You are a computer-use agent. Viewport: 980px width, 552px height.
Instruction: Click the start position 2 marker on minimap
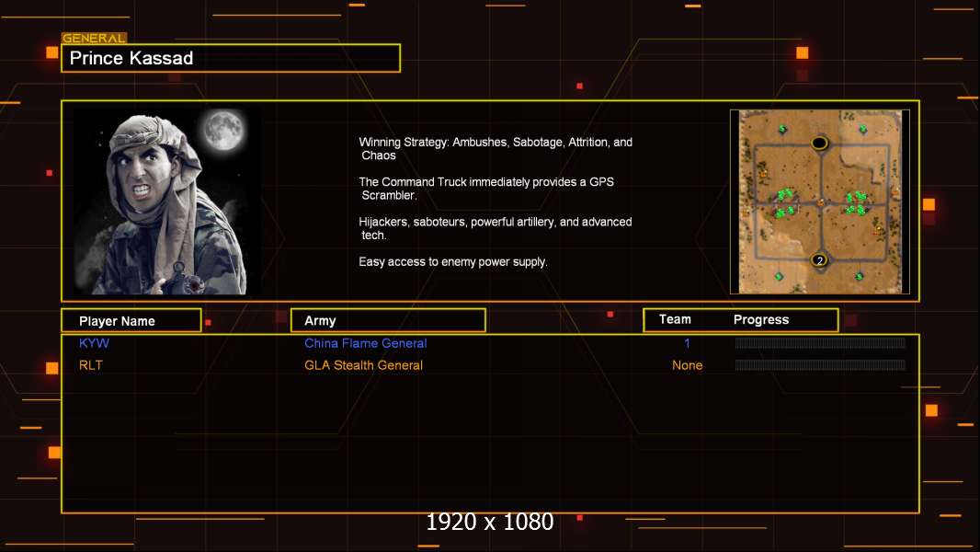tap(819, 260)
